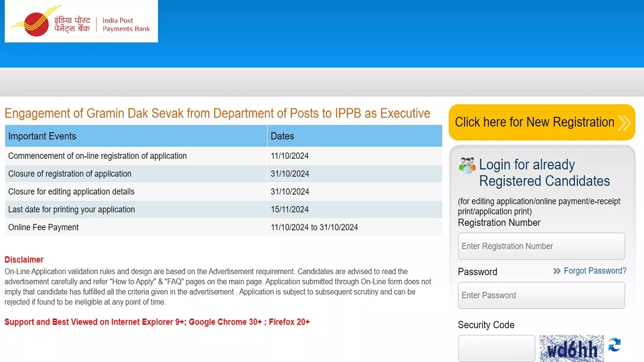Open Click here for New Registration
This screenshot has width=644, height=362.
click(542, 122)
